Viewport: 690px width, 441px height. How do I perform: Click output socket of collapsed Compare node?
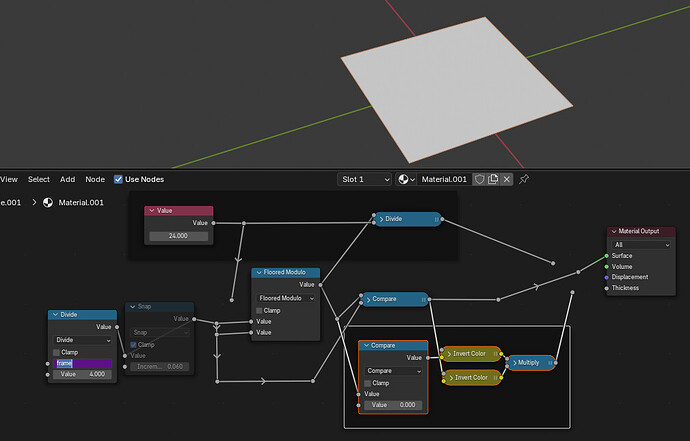pyautogui.click(x=429, y=299)
